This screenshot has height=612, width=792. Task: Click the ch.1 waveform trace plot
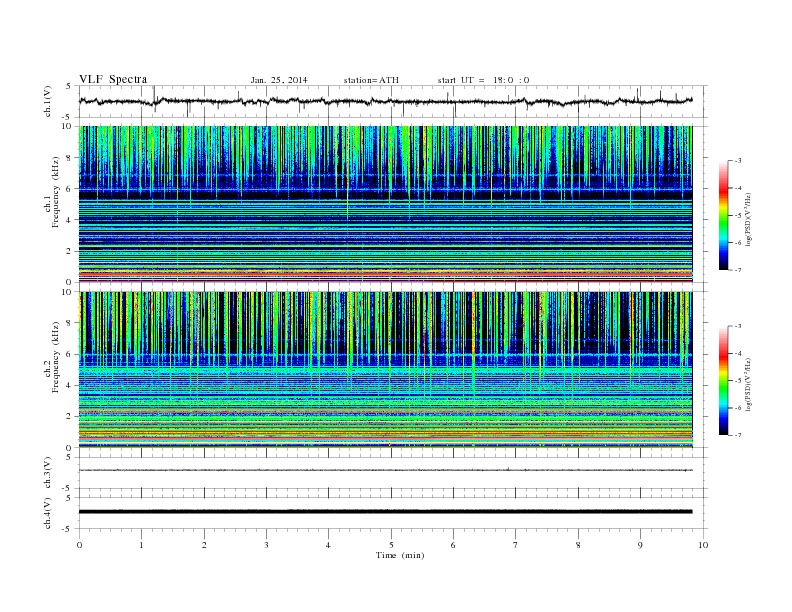(x=393, y=101)
